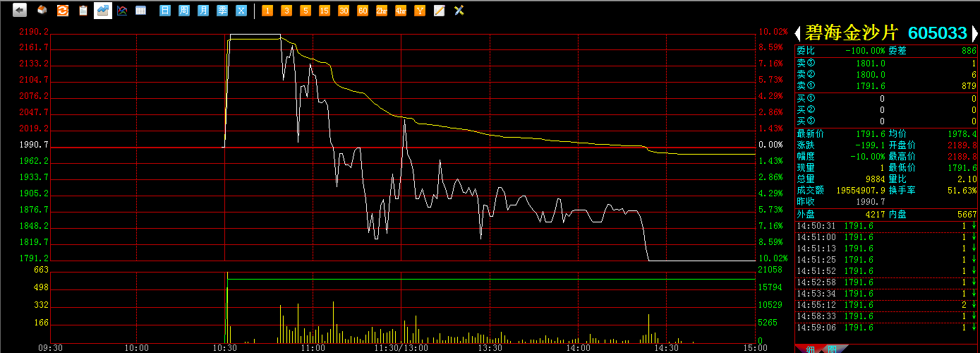This screenshot has width=980, height=353.
Task: Select the 60-minute interval button
Action: (x=363, y=11)
